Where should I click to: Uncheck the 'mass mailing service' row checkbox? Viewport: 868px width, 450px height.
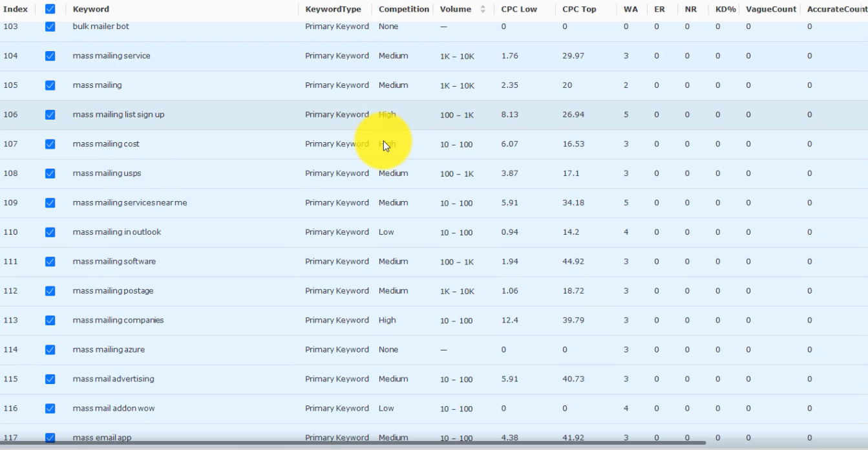click(50, 56)
